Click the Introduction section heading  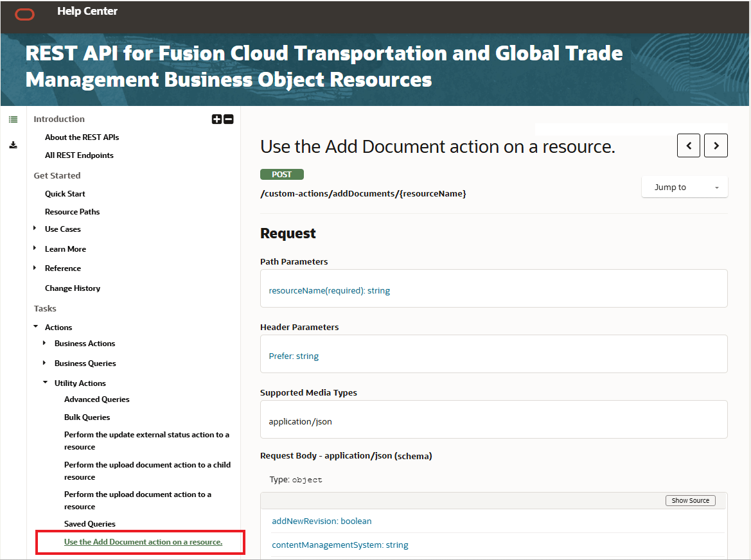point(59,119)
